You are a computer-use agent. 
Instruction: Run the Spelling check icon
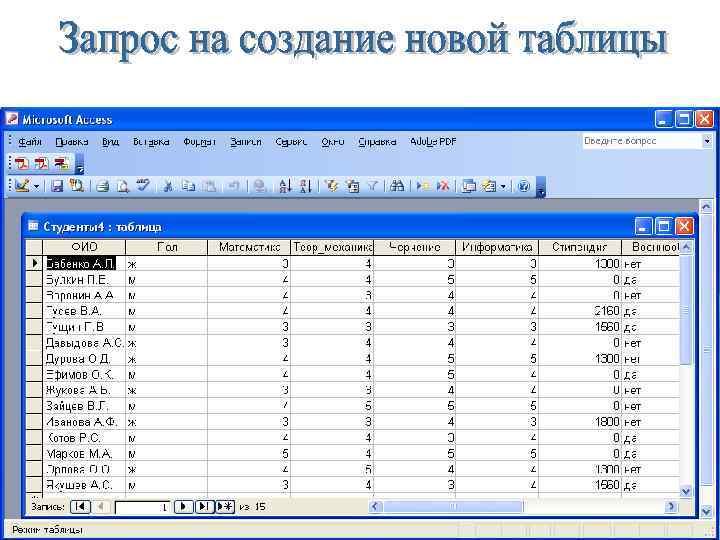click(x=143, y=186)
